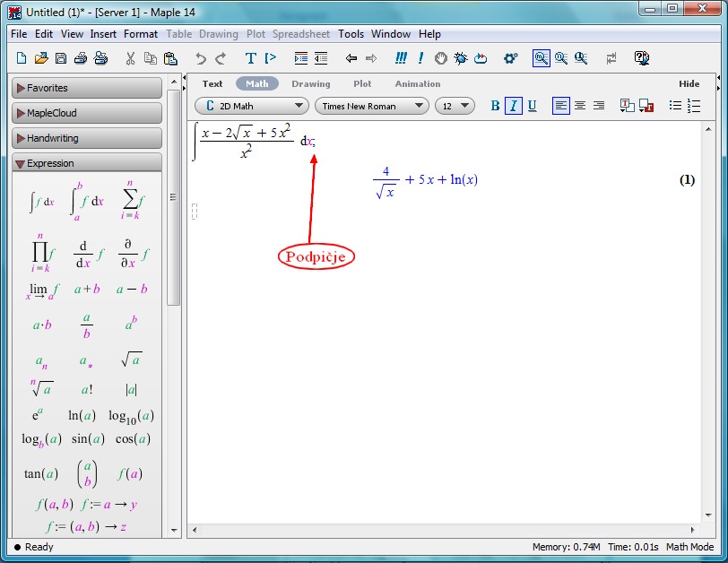Open the Times New Roman font dropdown
Screen dimensions: 728x563
coord(371,106)
